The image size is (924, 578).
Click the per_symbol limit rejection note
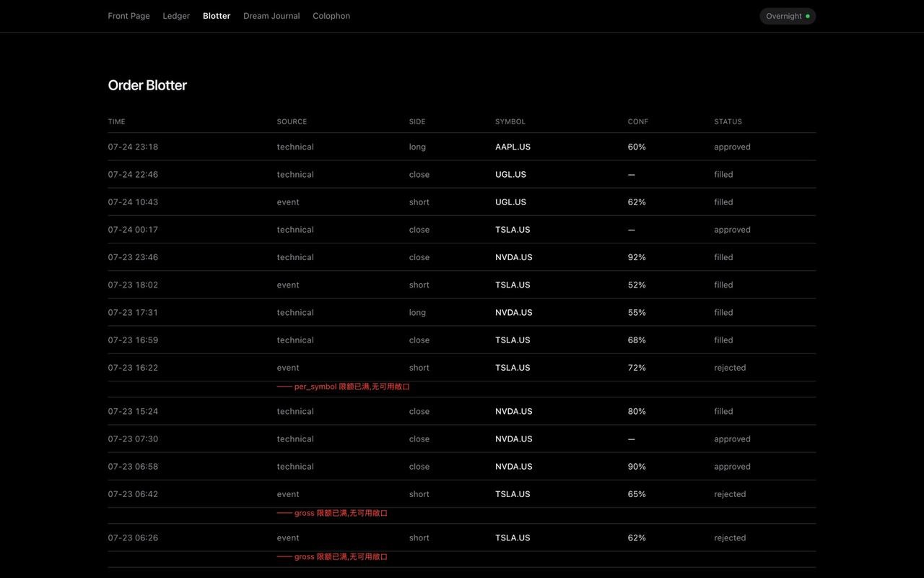point(344,387)
